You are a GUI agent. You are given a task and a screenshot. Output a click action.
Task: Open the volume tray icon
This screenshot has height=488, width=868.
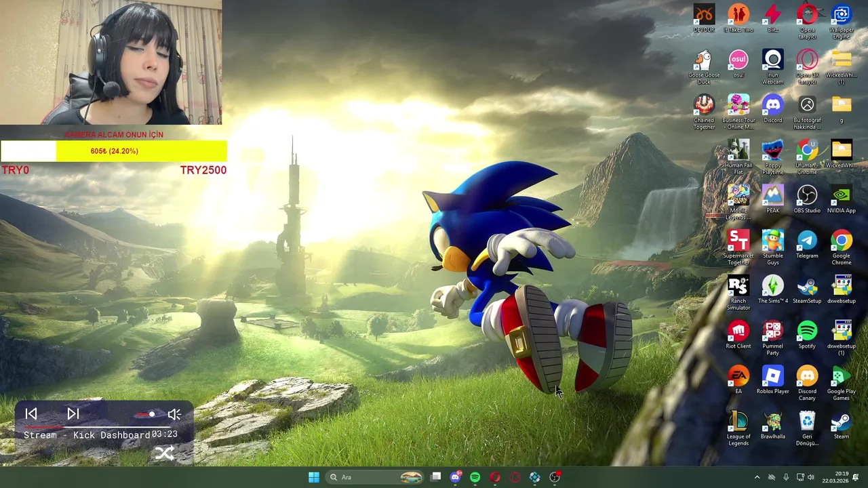coord(811,477)
